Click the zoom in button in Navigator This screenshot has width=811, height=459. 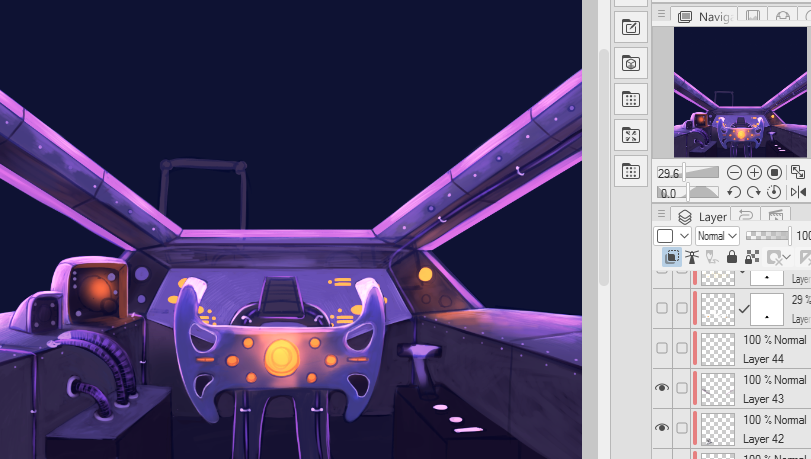pos(754,172)
